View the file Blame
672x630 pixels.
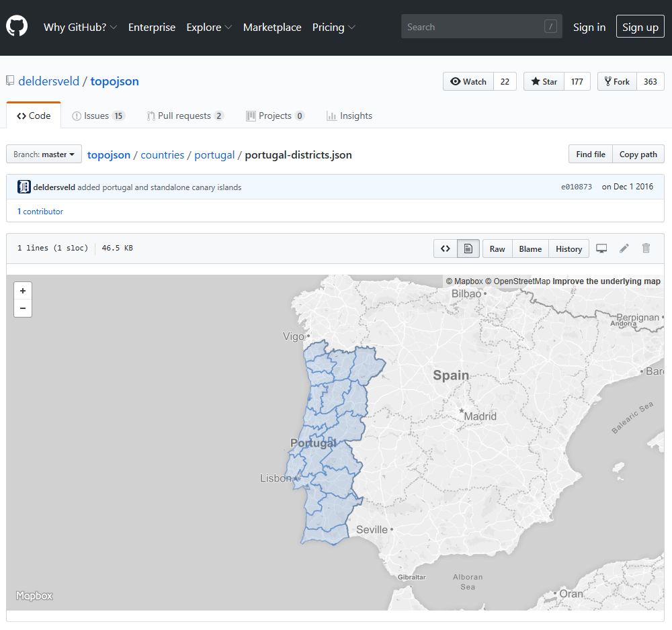pyautogui.click(x=530, y=248)
